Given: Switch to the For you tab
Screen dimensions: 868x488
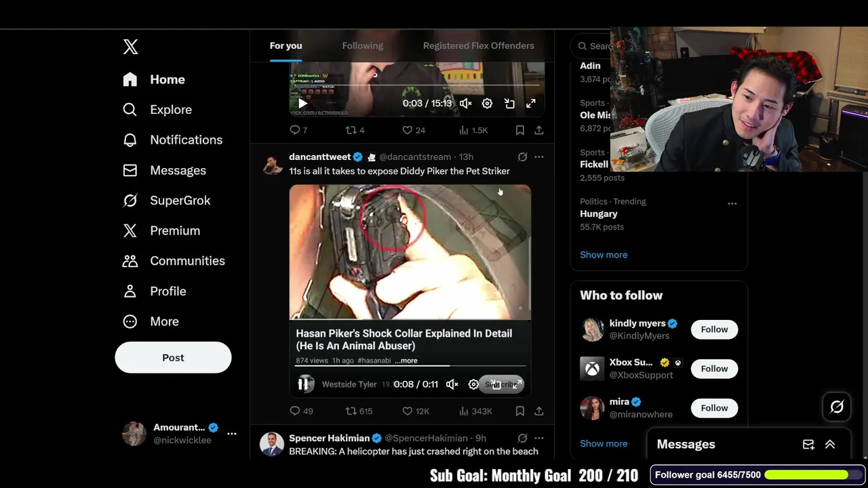Looking at the screenshot, I should (285, 45).
